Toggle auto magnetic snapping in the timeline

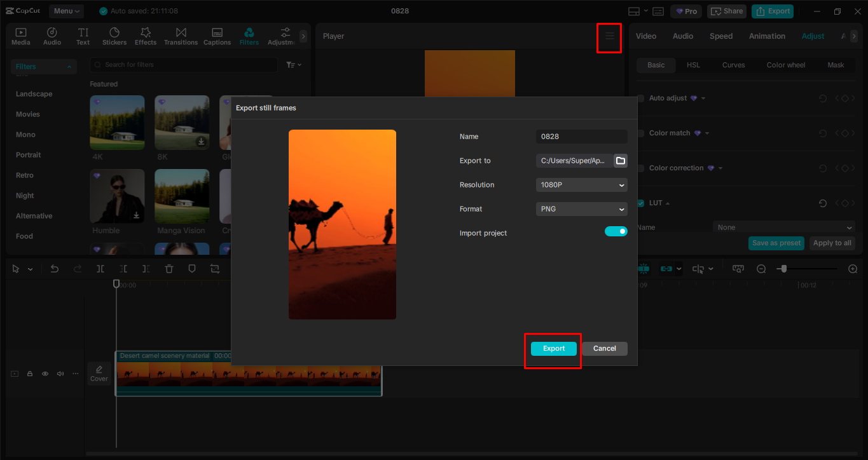(644, 268)
